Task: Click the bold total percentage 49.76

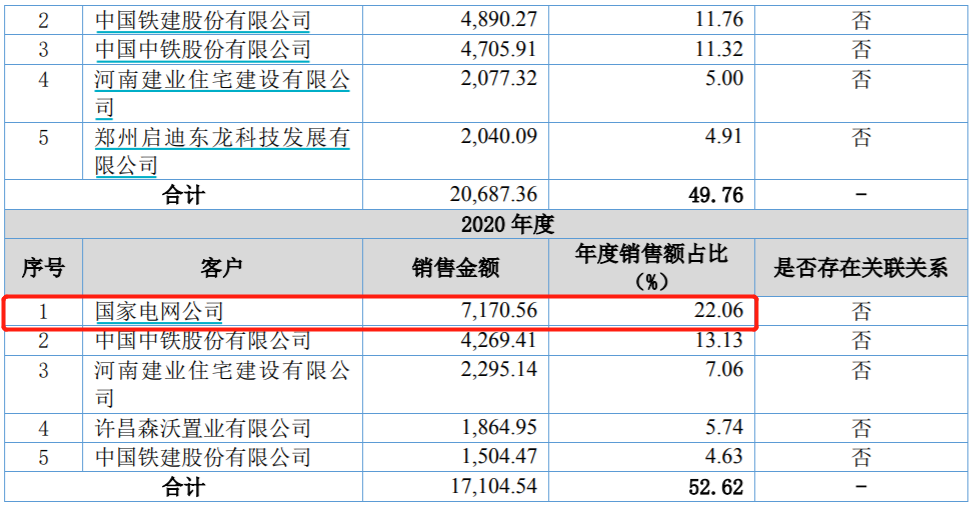Action: 716,195
